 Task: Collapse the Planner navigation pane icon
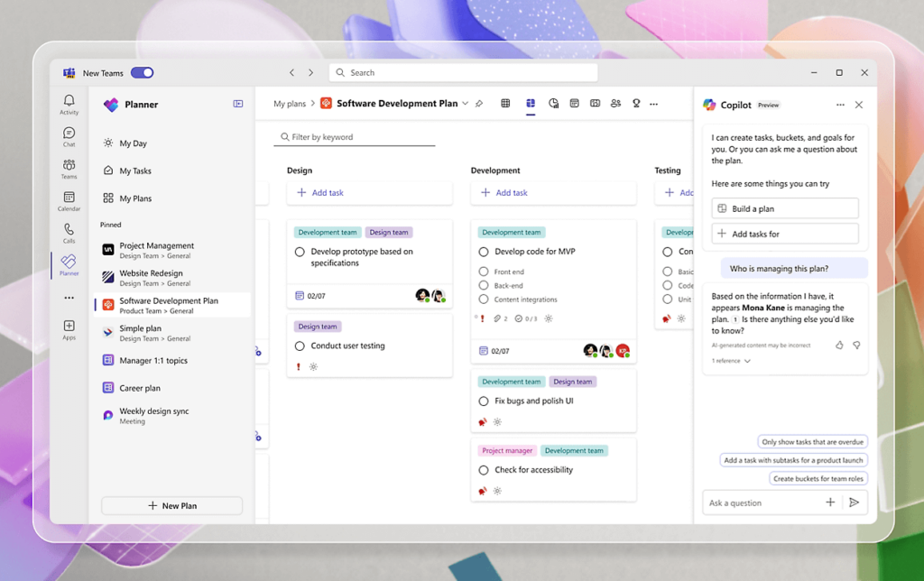tap(238, 104)
